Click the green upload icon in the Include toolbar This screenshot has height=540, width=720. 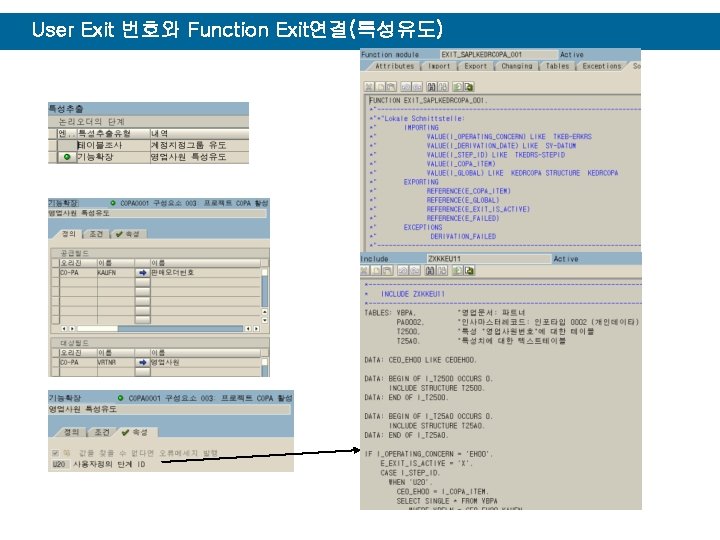(457, 271)
